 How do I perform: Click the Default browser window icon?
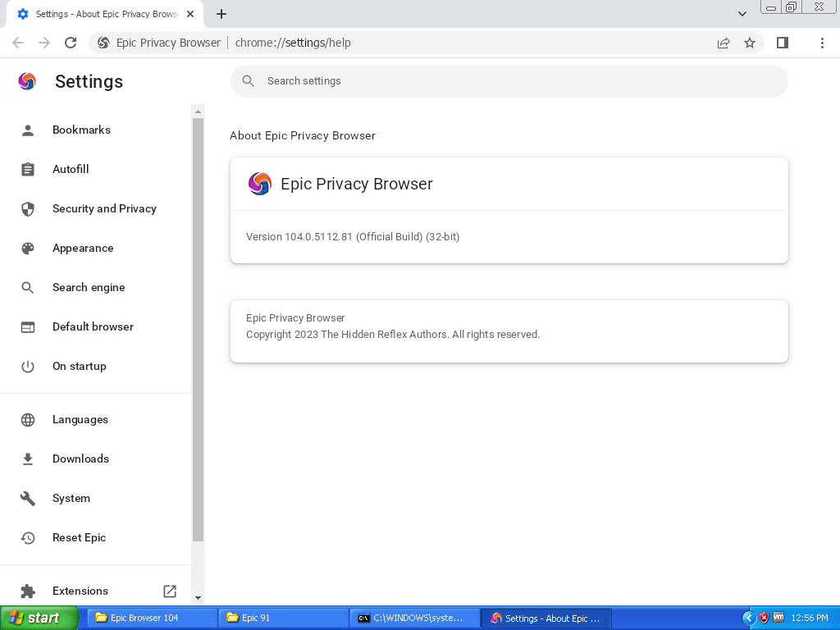coord(28,326)
